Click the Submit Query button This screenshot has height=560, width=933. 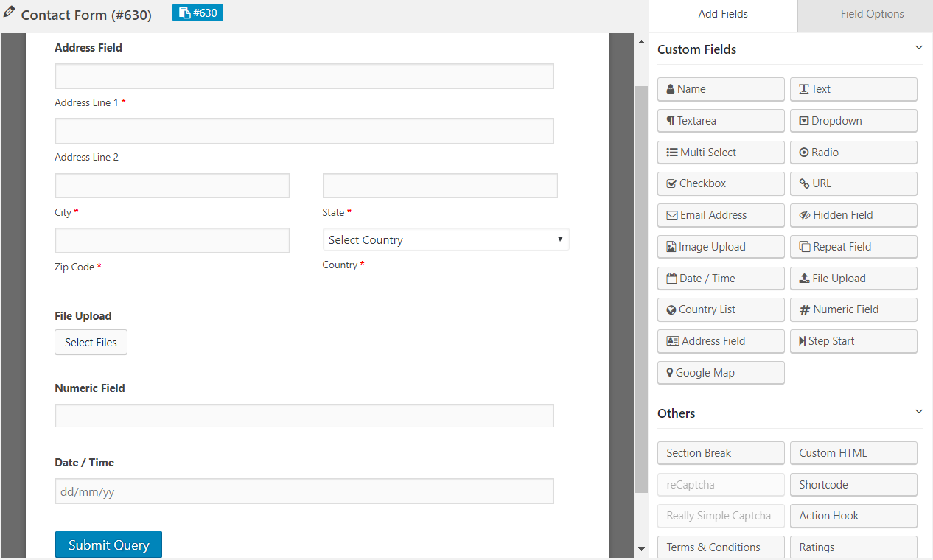(108, 545)
